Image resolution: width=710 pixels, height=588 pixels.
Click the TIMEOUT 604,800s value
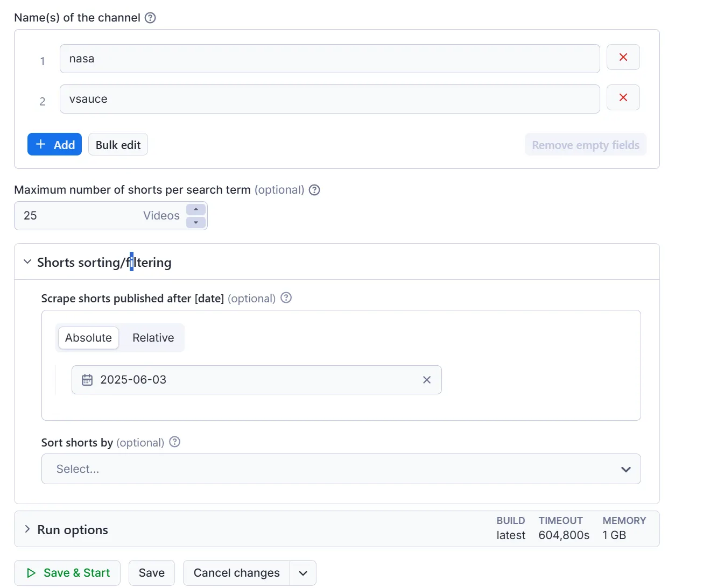[564, 535]
